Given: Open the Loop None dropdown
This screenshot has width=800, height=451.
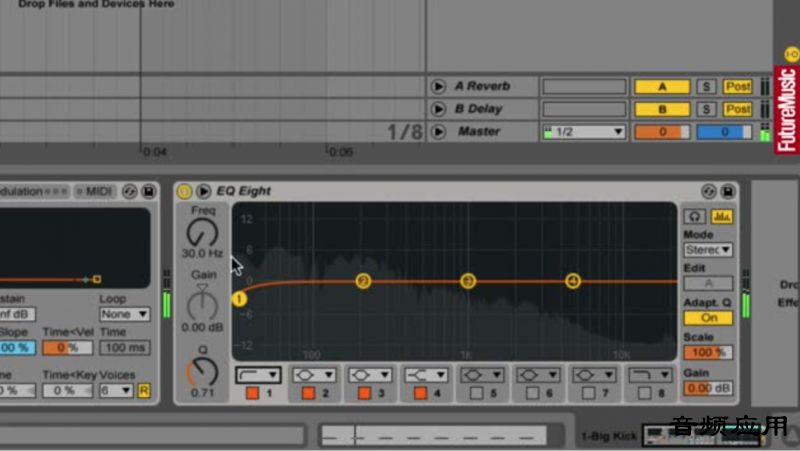Looking at the screenshot, I should point(124,314).
